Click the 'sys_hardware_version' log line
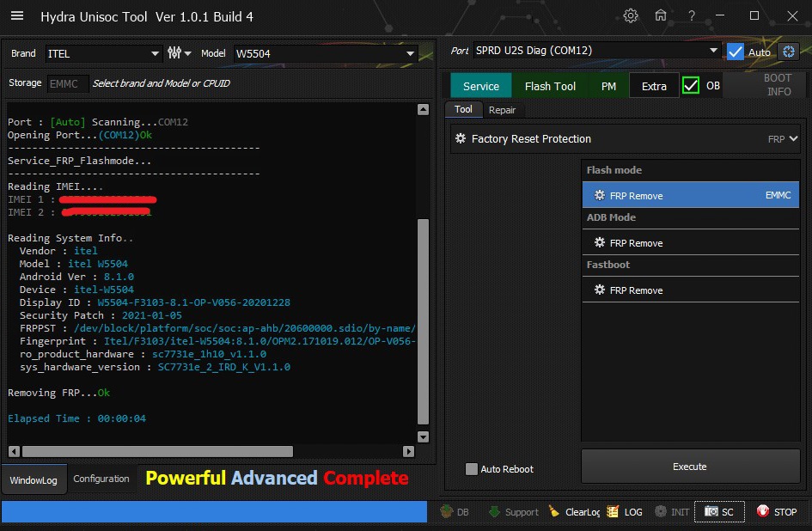Screen dimensions: 812x531 pos(155,367)
